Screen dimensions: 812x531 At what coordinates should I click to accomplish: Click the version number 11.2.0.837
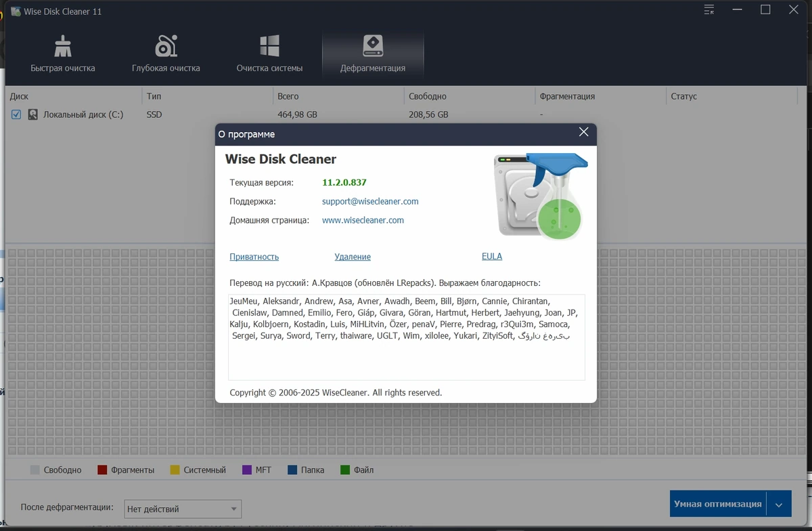[344, 182]
